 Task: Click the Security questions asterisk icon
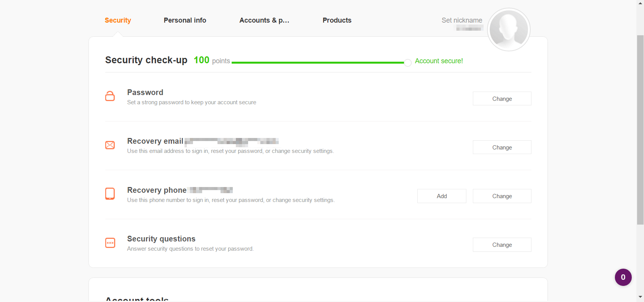coord(110,243)
